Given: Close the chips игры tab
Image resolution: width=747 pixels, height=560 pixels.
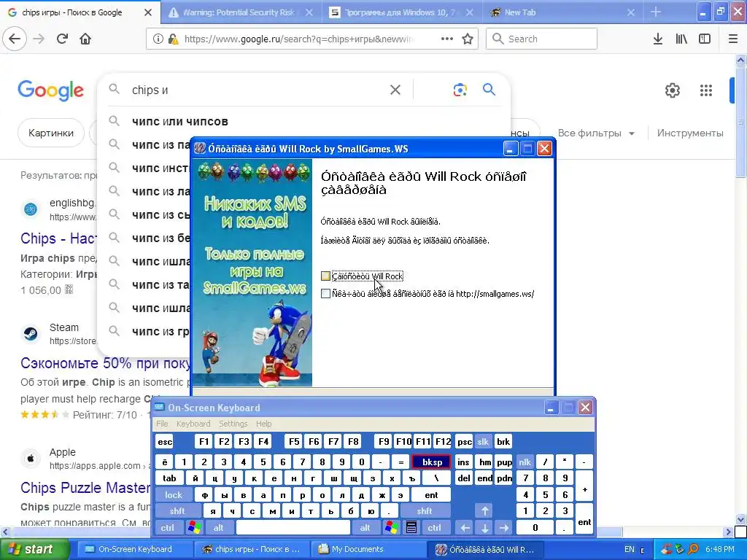Looking at the screenshot, I should 147,12.
